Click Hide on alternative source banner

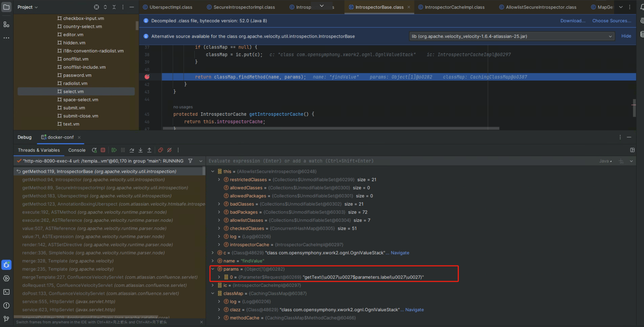point(626,36)
